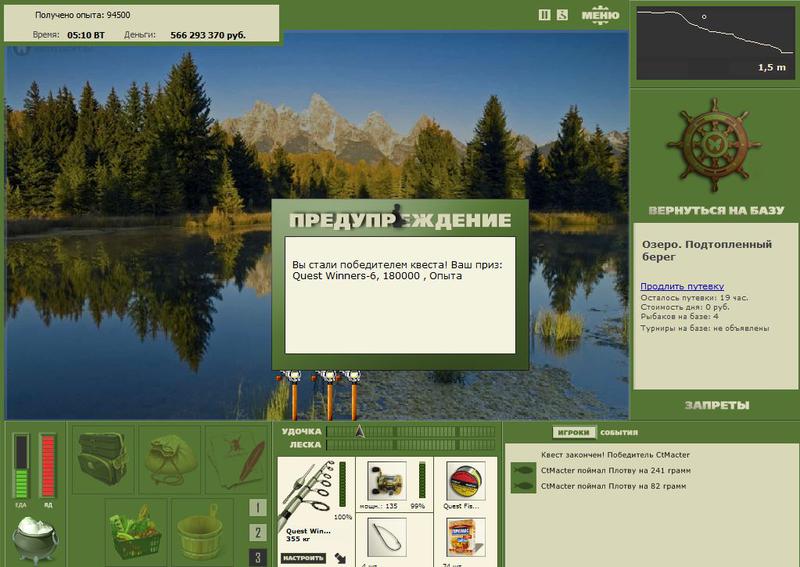Click 'Рыбаков на базе: 4' line

(680, 316)
